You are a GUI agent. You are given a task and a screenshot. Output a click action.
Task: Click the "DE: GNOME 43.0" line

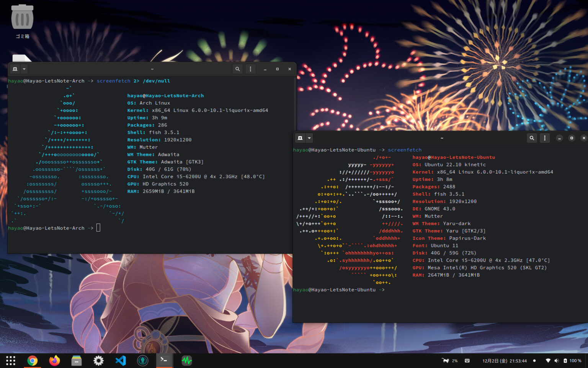pos(434,209)
